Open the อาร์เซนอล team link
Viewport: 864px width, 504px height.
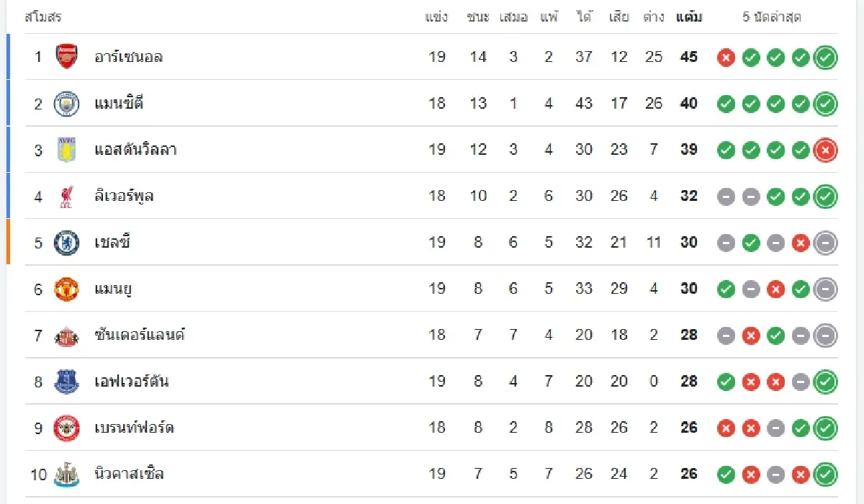[x=128, y=57]
